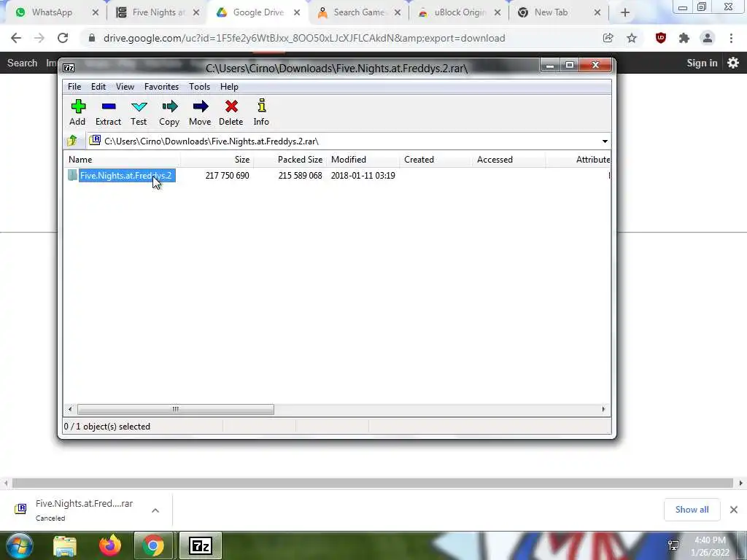The height and width of the screenshot is (560, 747).
Task: Open the Chrome profile avatar
Action: click(708, 38)
